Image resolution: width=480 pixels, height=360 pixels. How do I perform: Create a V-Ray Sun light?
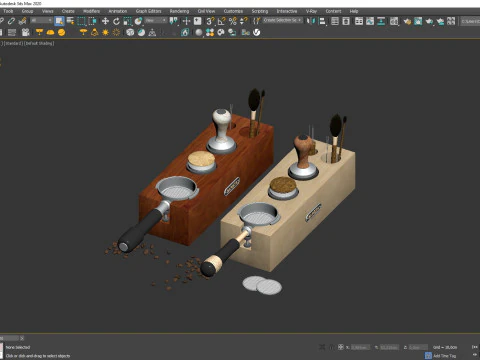pos(105,32)
